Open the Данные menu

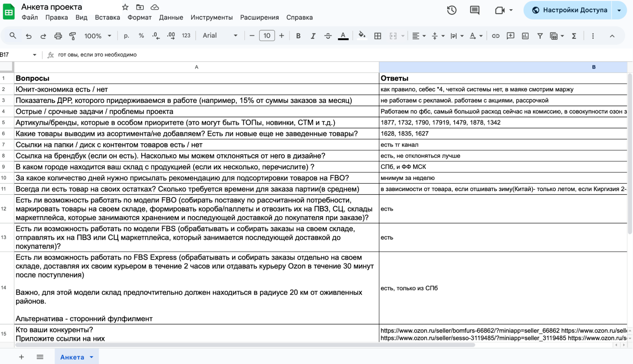(171, 17)
